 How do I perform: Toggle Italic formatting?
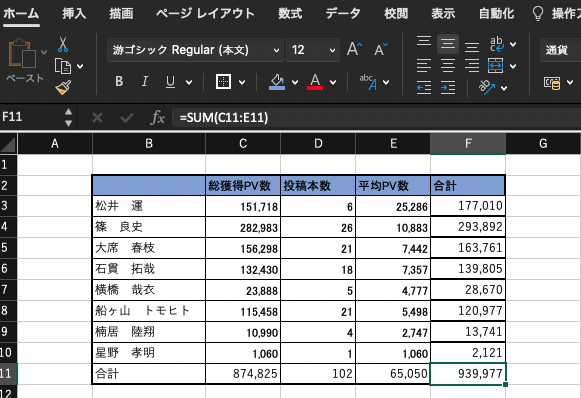[145, 82]
